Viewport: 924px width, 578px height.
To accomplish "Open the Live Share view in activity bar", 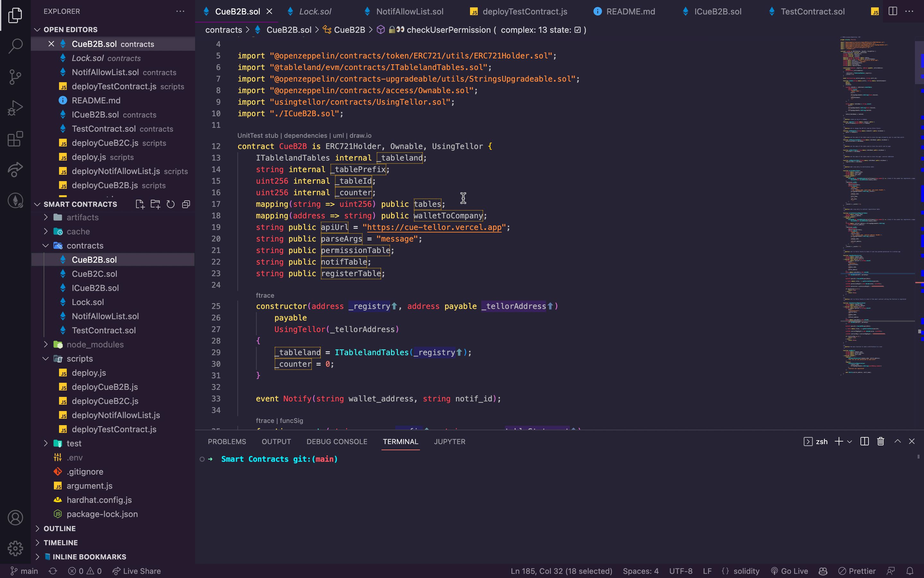I will [15, 169].
